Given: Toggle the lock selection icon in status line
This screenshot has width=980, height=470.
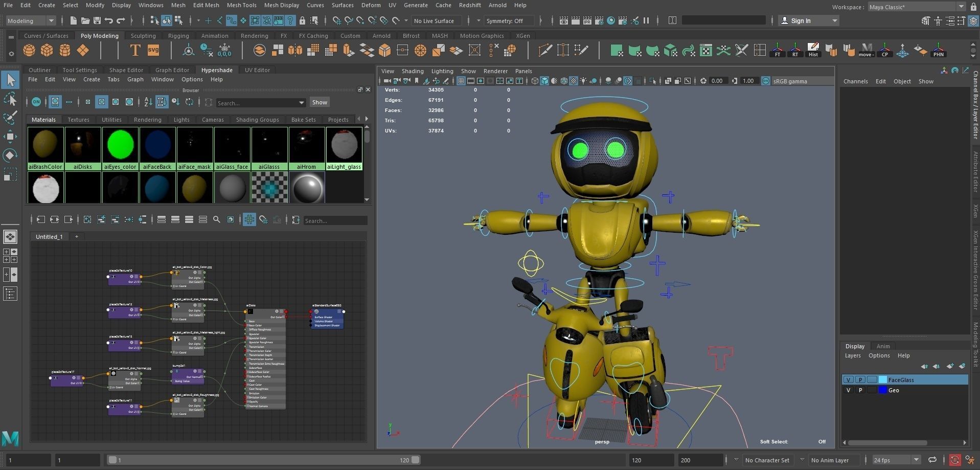Looking at the screenshot, I should point(302,20).
